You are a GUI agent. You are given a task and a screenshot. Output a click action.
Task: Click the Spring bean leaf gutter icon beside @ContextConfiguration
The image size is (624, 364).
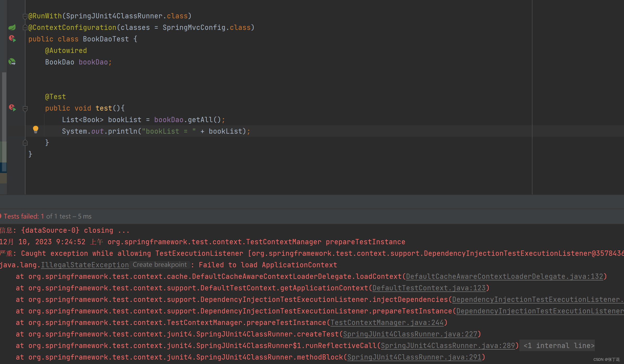click(x=12, y=27)
